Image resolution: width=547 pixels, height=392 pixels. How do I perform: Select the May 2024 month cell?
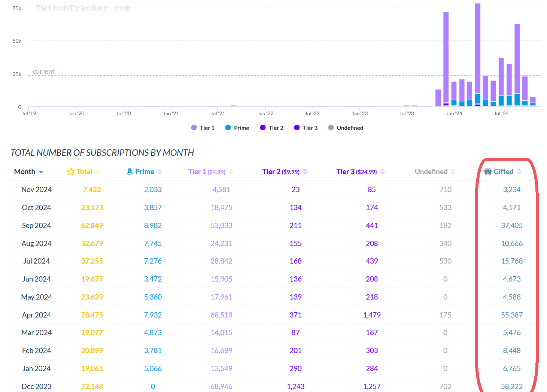click(37, 297)
